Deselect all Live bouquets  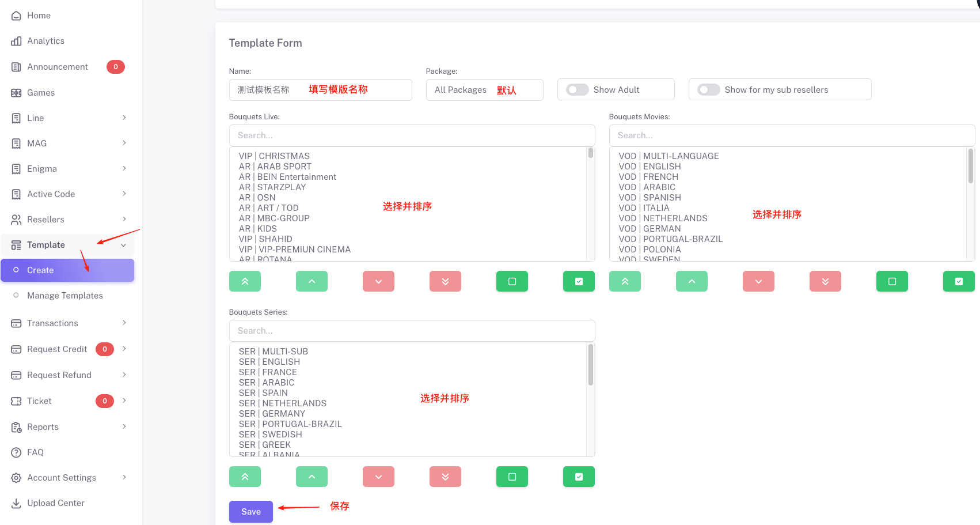512,281
